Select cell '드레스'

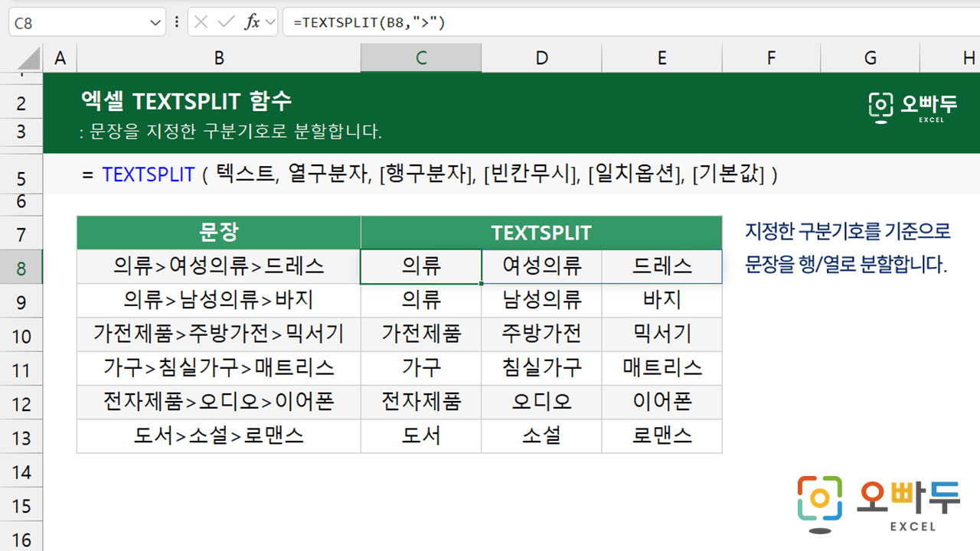pyautogui.click(x=662, y=266)
